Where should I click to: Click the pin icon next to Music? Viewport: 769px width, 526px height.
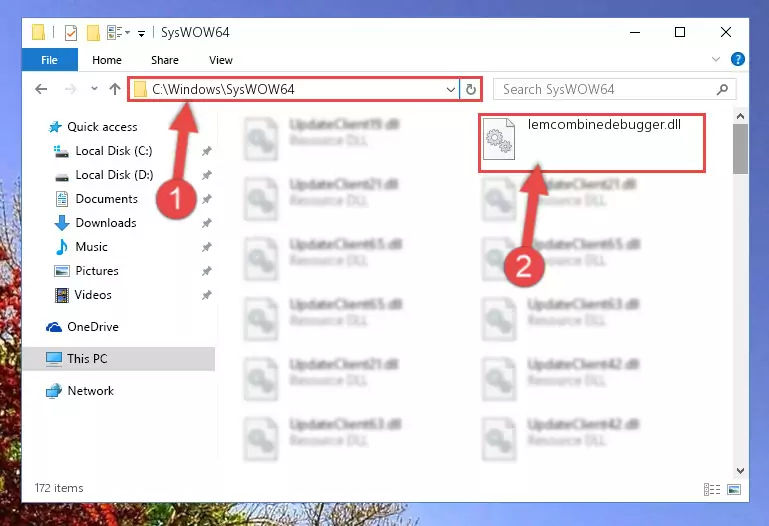(x=206, y=247)
